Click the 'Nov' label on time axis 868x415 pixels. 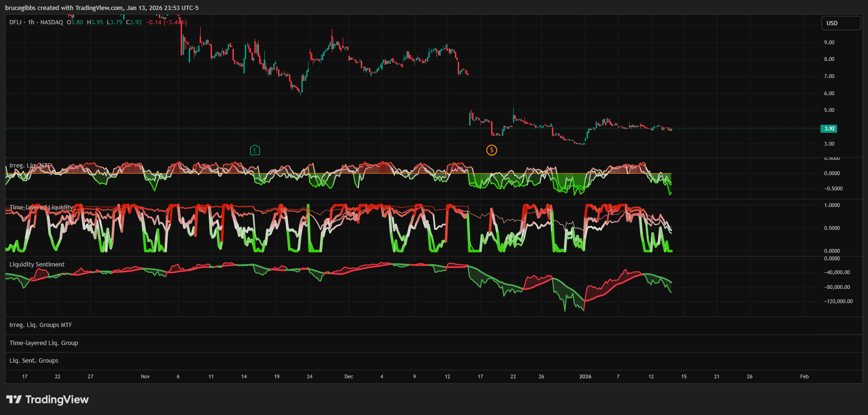coord(145,376)
